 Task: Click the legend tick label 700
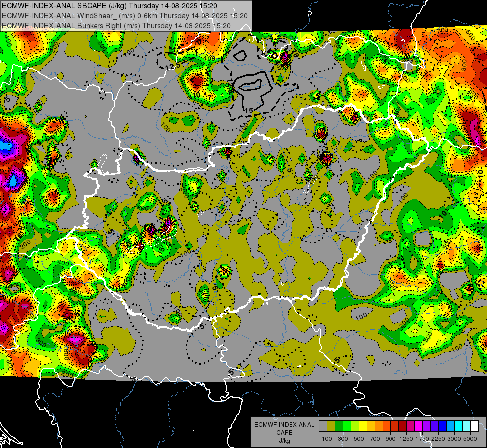tap(375, 439)
